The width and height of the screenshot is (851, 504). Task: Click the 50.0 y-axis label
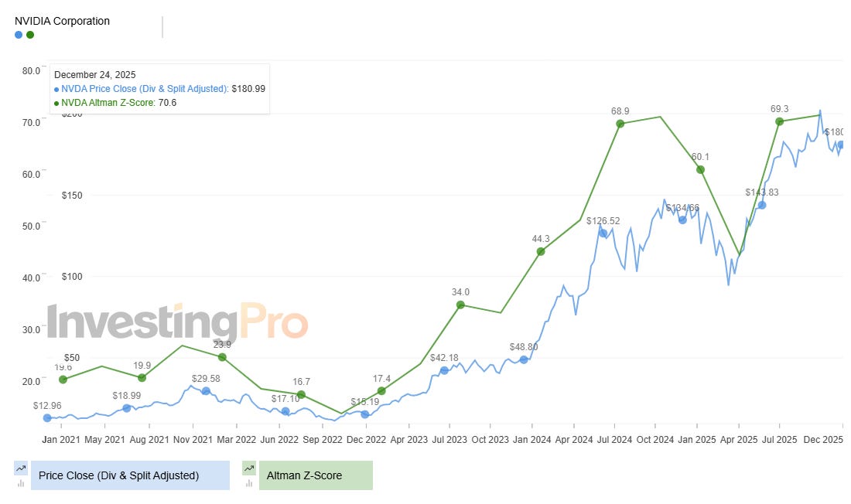point(32,226)
